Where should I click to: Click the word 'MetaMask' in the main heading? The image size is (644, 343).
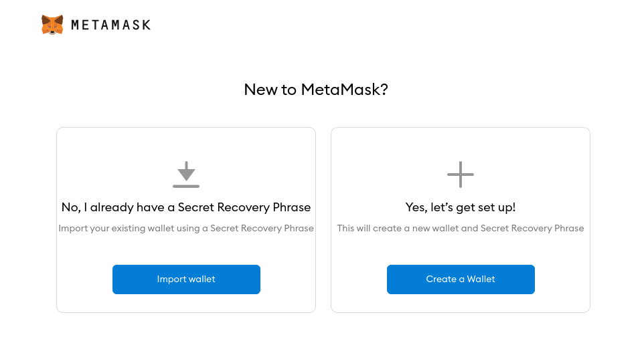341,90
